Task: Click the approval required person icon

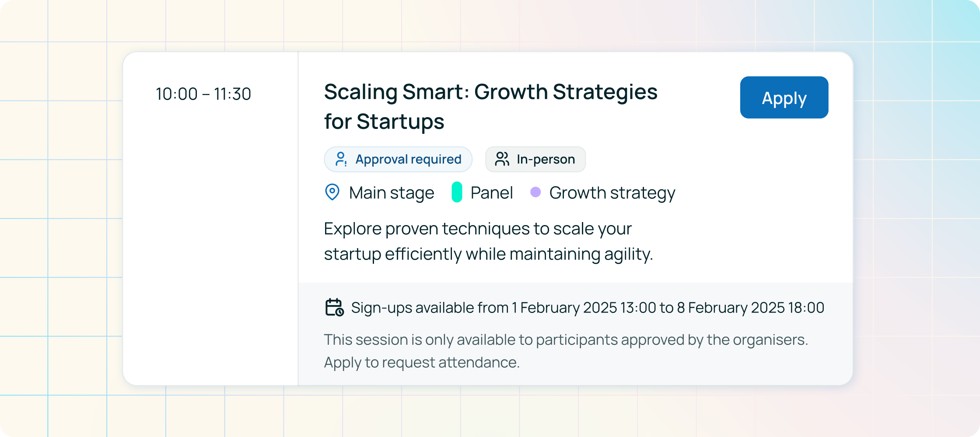Action: pos(341,159)
